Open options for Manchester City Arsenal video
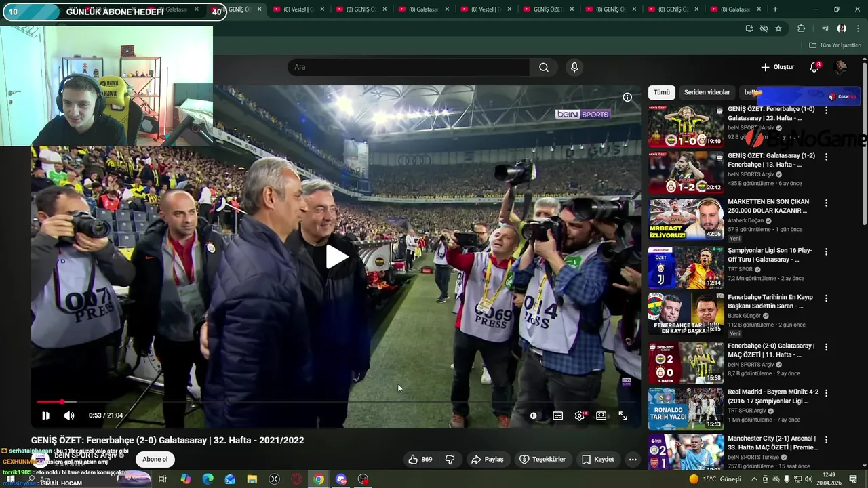Screen dimensions: 868x488 click(826, 439)
